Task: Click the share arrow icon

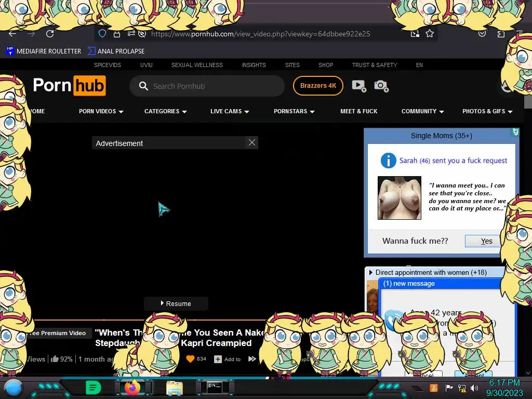Action: point(252,358)
